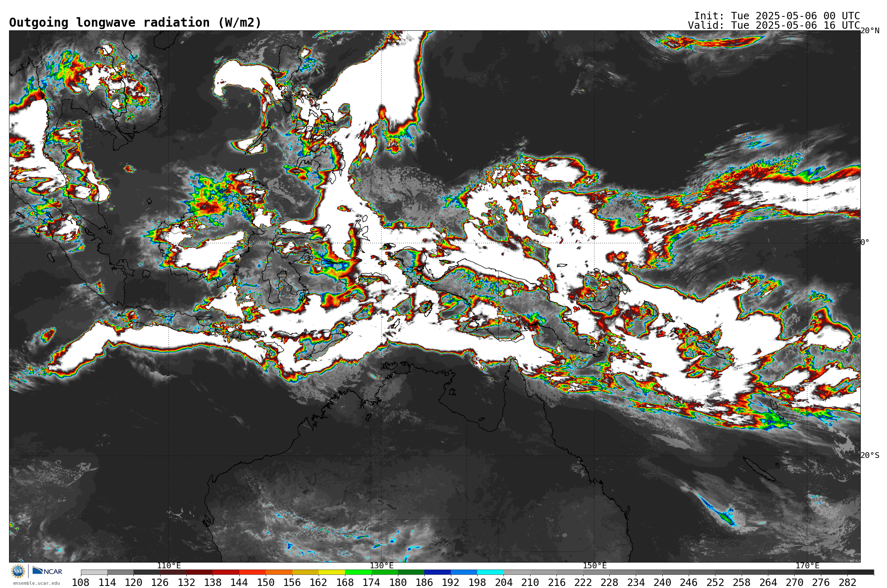Click the NCAR logo

(47, 571)
